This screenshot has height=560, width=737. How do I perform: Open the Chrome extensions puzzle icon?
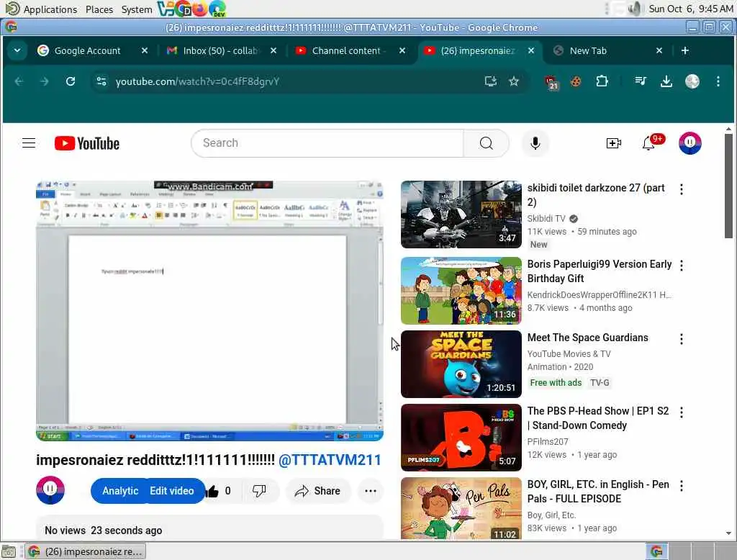pos(602,81)
